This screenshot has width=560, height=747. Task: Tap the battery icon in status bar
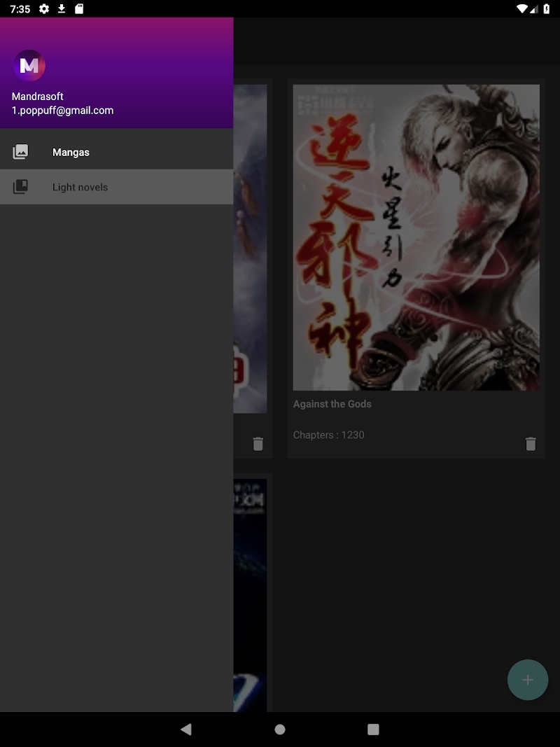click(547, 8)
